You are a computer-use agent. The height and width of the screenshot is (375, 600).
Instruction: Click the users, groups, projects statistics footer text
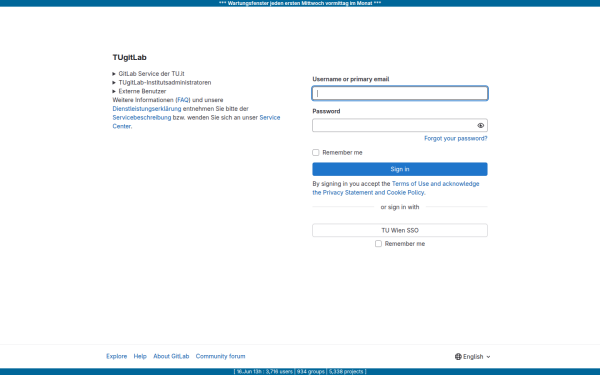tap(300, 372)
